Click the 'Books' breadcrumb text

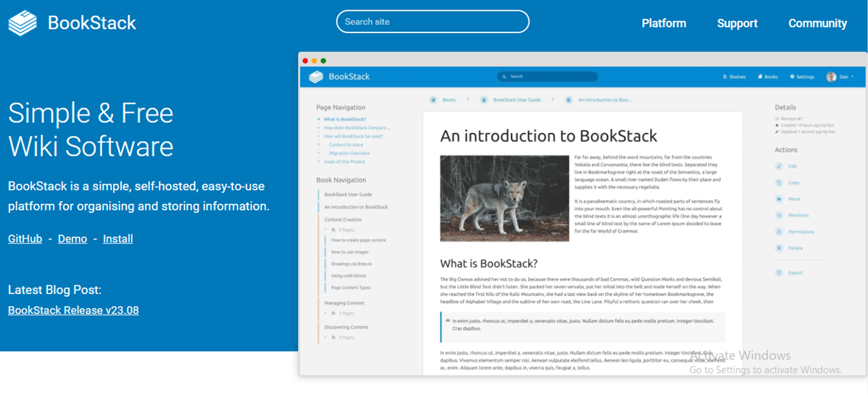[x=449, y=100]
